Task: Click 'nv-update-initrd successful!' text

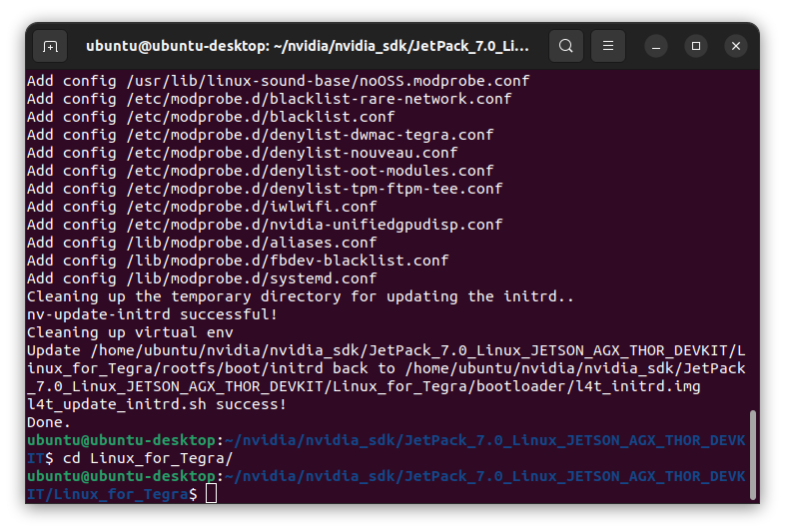Action: (152, 314)
